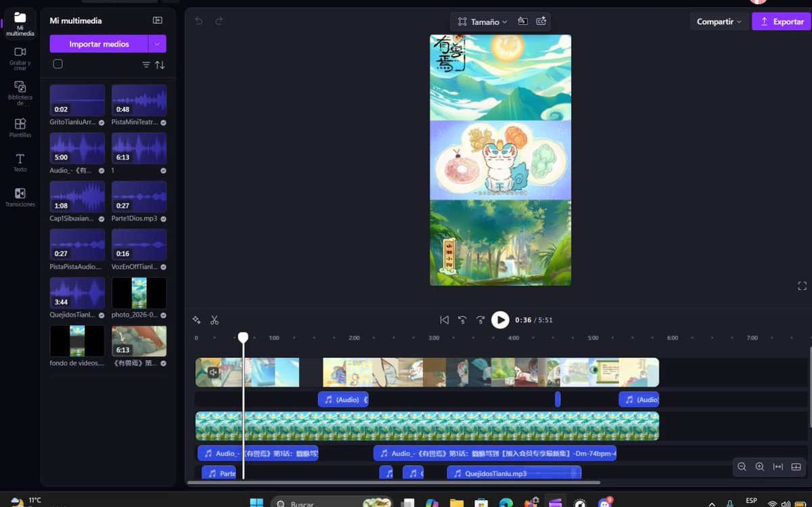Forward 5 seconds

480,319
